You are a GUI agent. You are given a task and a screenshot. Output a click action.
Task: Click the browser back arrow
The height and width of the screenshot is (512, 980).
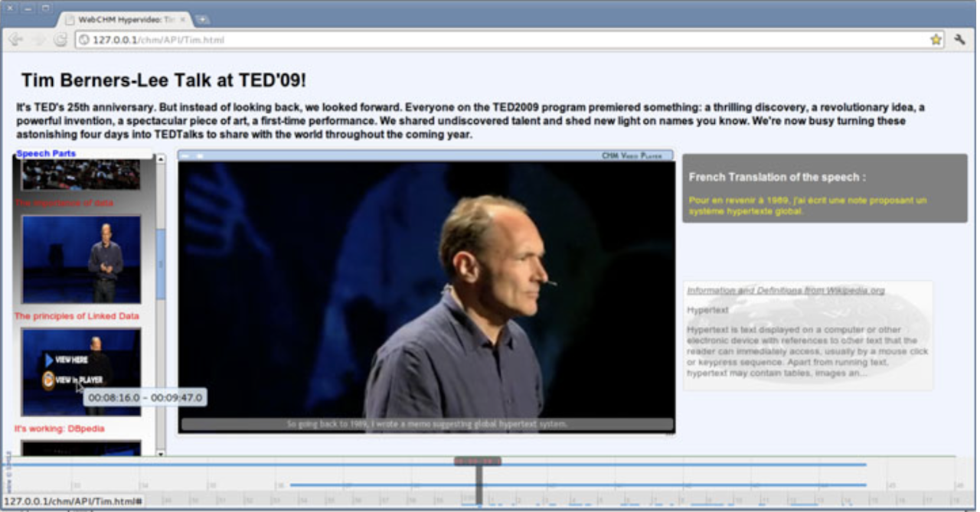[15, 40]
